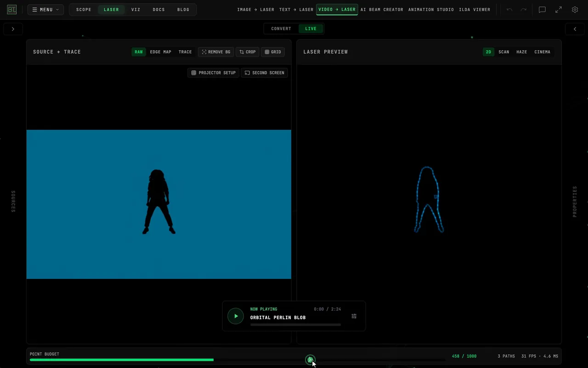Switch to Live mode

click(x=311, y=29)
